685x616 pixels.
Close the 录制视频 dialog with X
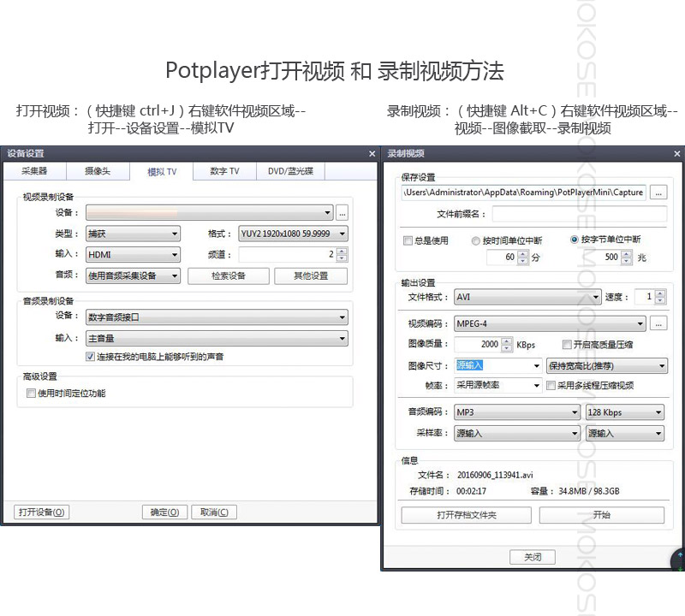click(676, 154)
